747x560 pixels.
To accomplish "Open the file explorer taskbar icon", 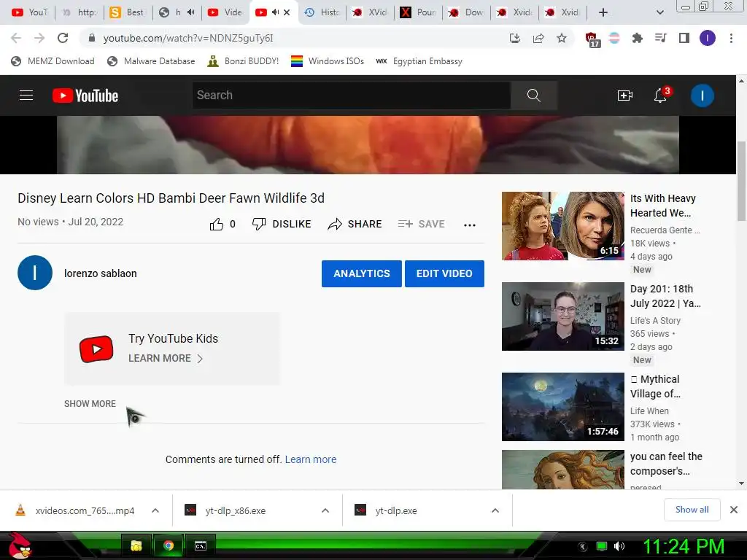I will 136,545.
